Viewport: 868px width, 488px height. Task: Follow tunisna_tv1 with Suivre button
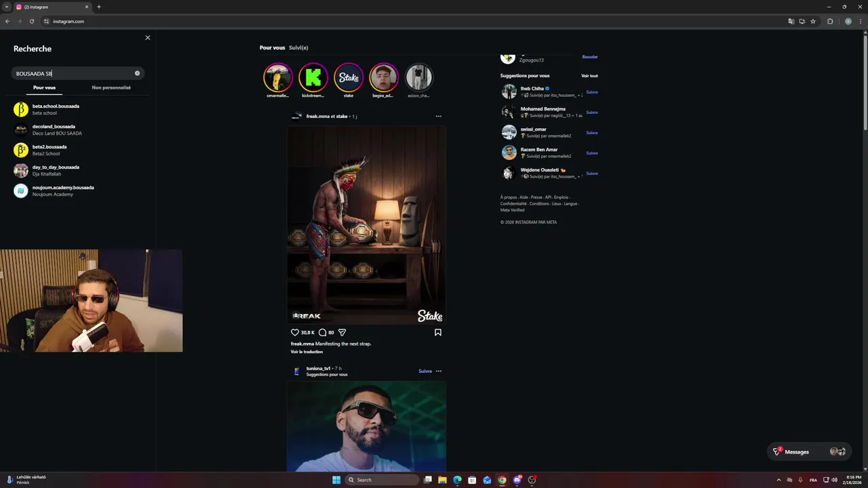[425, 371]
